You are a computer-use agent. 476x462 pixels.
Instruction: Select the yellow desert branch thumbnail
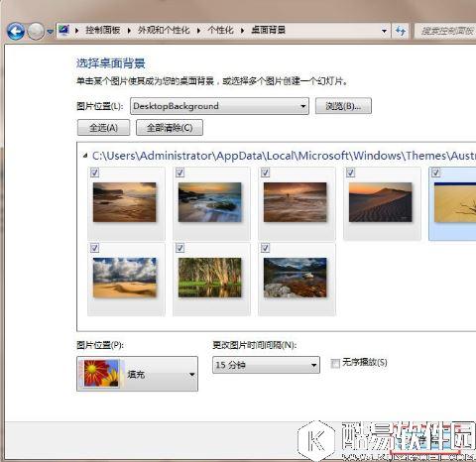(455, 202)
